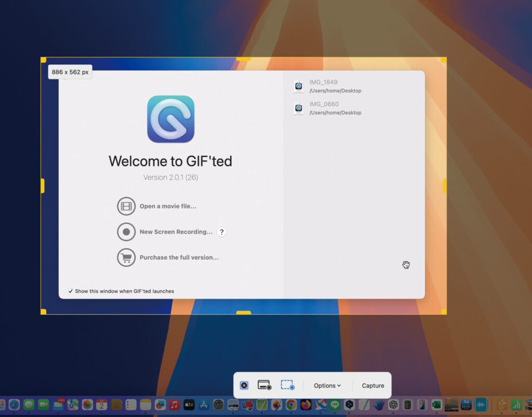Launch Microsoft Excel from the Dock
This screenshot has height=417, width=532.
click(436, 405)
